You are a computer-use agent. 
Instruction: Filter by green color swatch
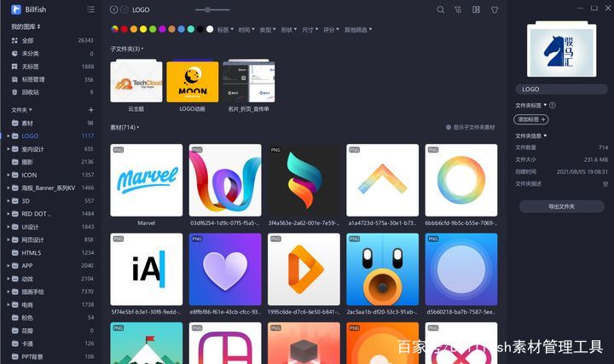click(153, 29)
